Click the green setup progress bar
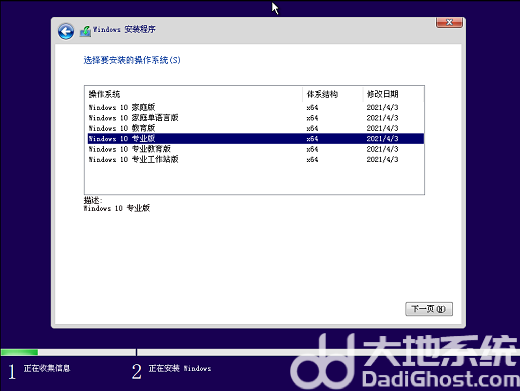This screenshot has height=391, width=520. coord(19,352)
